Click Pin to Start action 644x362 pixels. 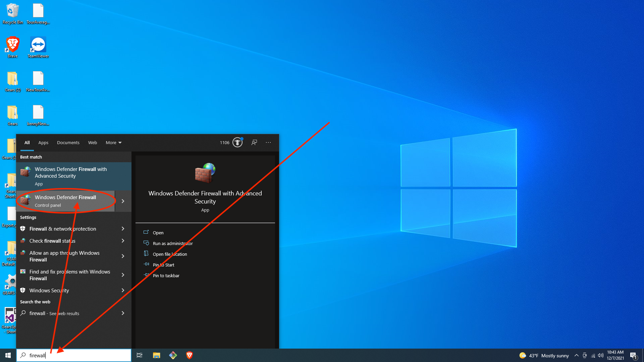[x=163, y=265]
